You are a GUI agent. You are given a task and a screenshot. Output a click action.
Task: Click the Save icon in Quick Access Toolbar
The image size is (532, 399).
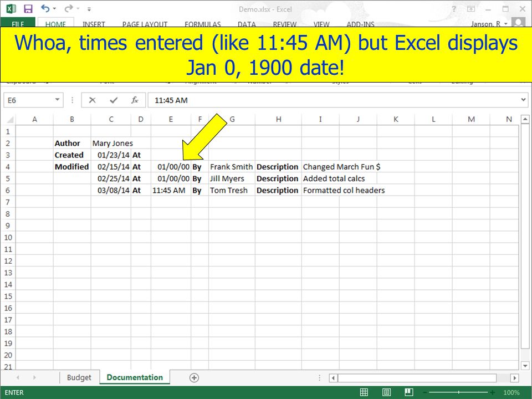point(28,9)
